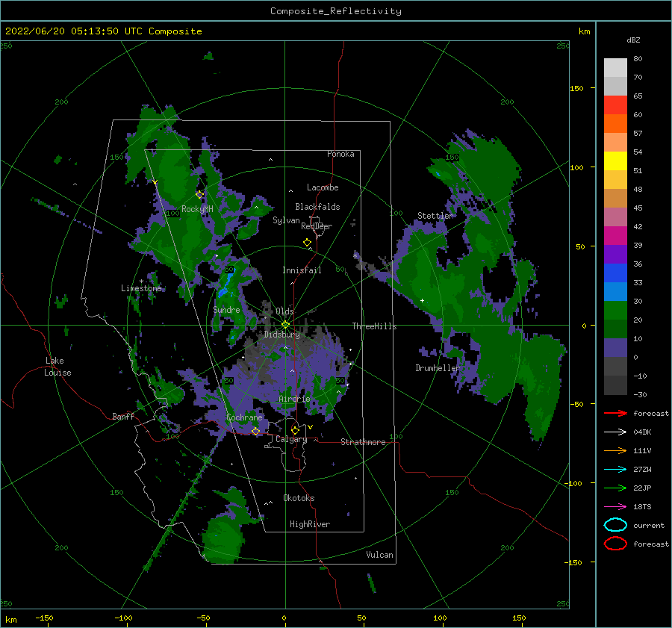This screenshot has width=672, height=628.
Task: Pick the magenta 39-42 dBZ swatch
Action: click(x=615, y=235)
